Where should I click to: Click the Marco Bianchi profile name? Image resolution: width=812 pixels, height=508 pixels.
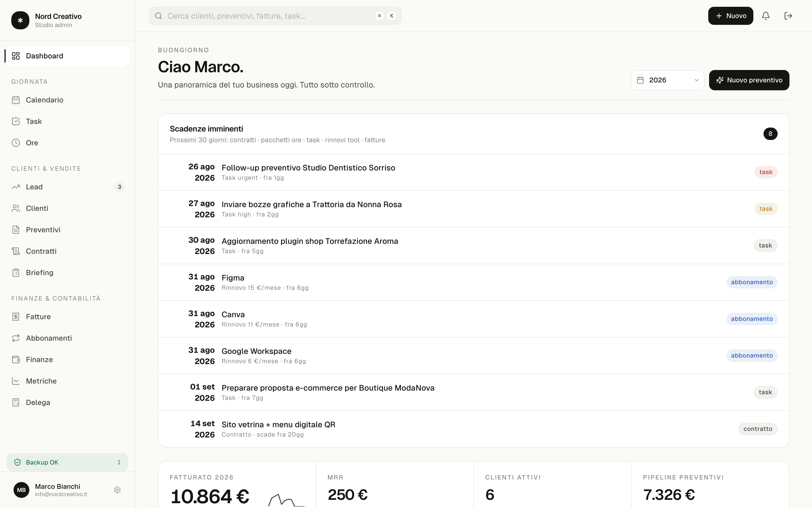coord(58,487)
